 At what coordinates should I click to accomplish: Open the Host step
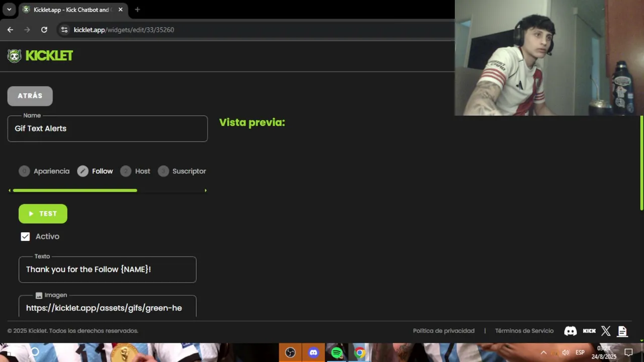point(135,171)
